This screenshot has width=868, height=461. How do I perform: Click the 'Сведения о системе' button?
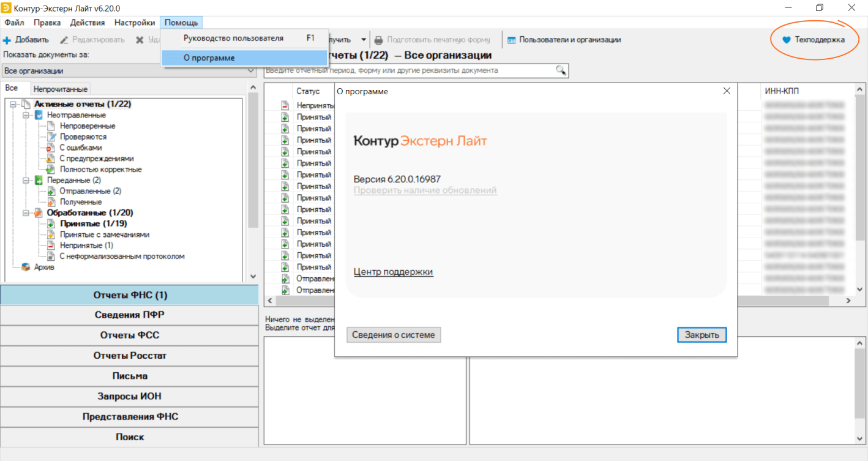[x=394, y=335]
